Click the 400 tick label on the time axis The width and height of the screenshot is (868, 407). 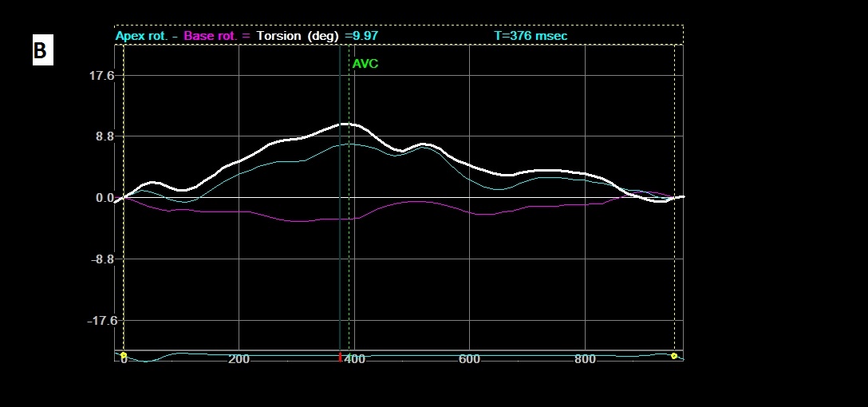355,360
